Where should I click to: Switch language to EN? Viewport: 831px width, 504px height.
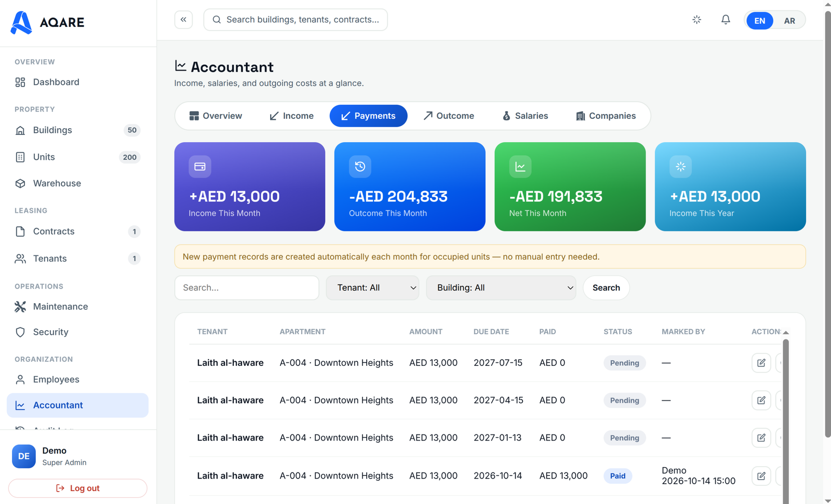click(x=759, y=21)
